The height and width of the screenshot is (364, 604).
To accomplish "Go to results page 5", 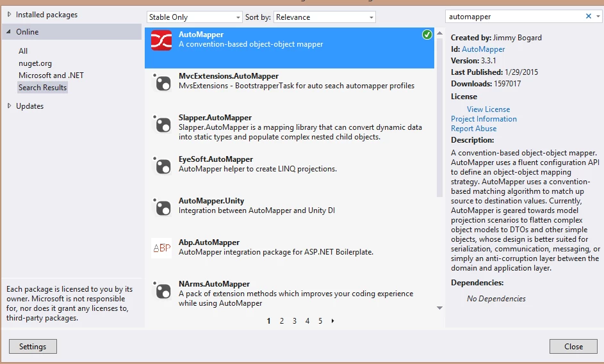I will [x=320, y=320].
